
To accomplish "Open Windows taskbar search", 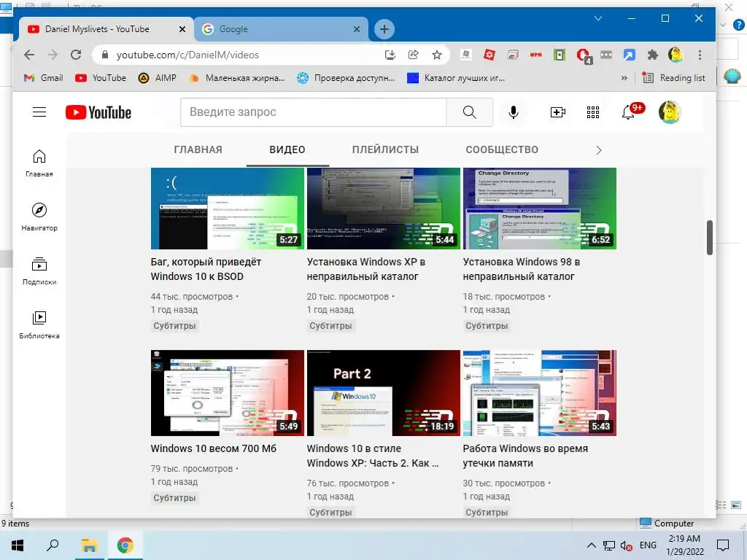I will pos(53,545).
